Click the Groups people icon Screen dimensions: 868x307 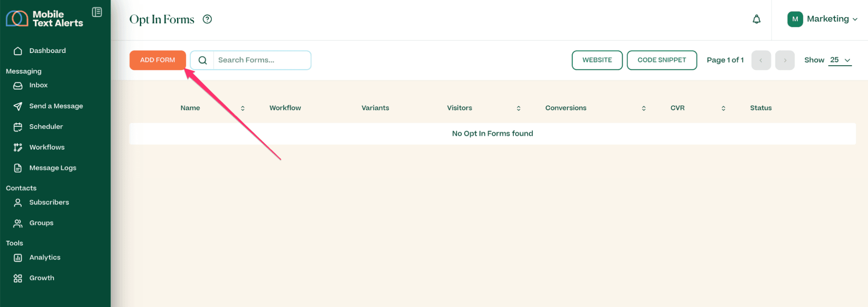tap(18, 223)
